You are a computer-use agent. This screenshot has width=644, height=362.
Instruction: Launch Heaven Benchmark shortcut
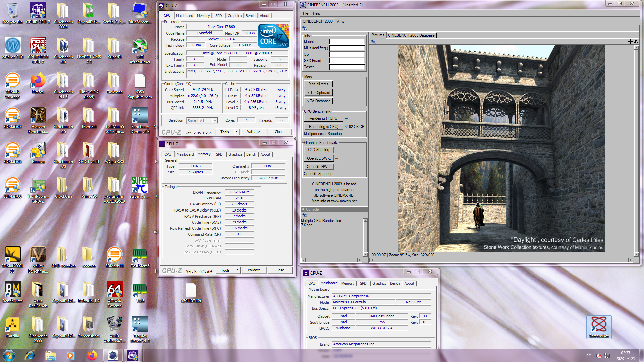tap(38, 120)
